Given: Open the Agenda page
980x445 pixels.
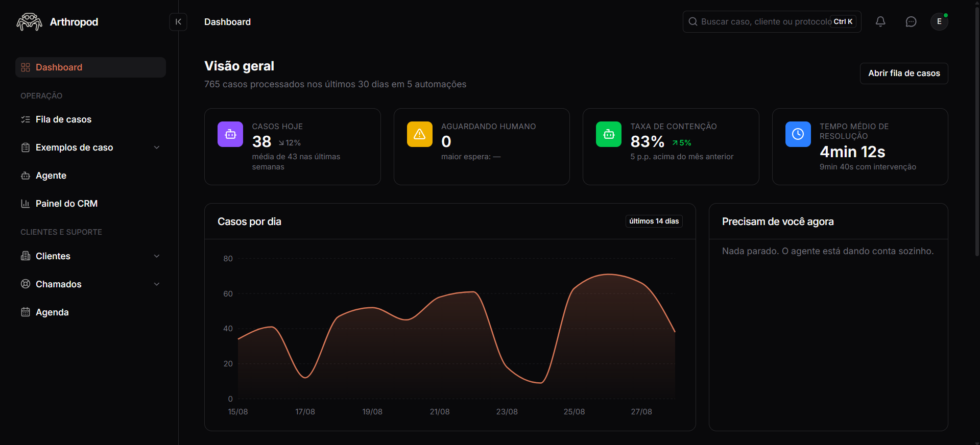Looking at the screenshot, I should (90, 312).
